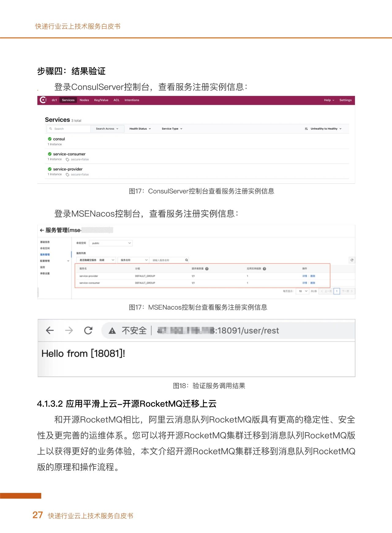Open 监控 in Nacos sidebar
The height and width of the screenshot is (533, 392).
[x=43, y=267]
